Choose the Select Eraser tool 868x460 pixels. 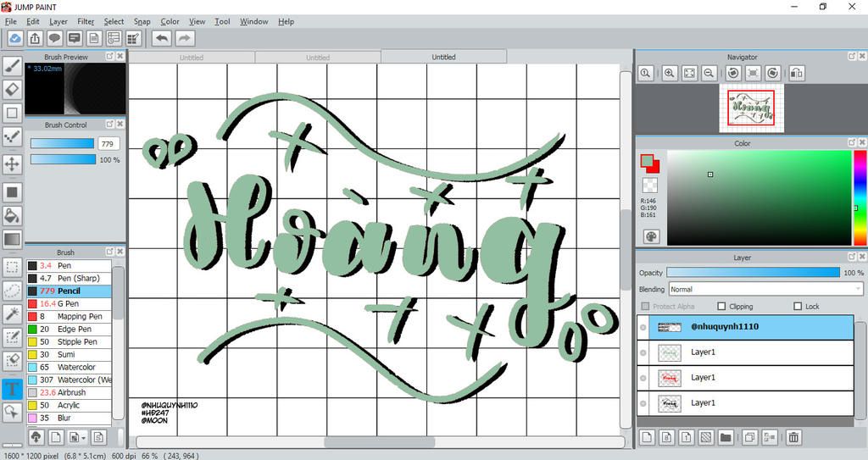[x=12, y=361]
